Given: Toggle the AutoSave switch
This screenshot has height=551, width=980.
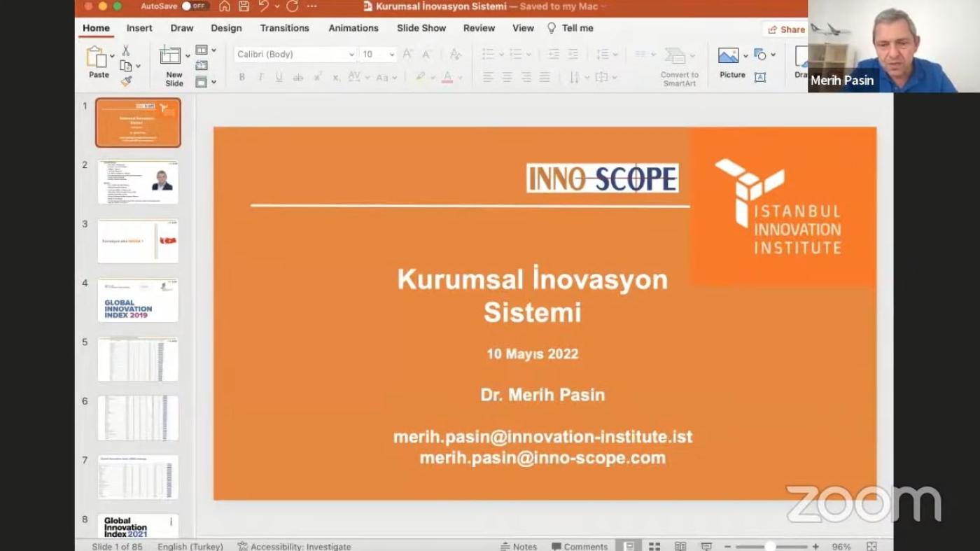Looking at the screenshot, I should (x=195, y=6).
